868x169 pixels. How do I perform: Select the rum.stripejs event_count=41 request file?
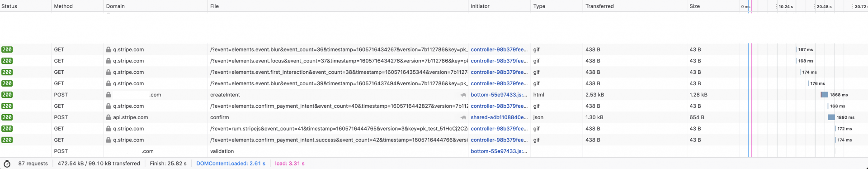339,129
